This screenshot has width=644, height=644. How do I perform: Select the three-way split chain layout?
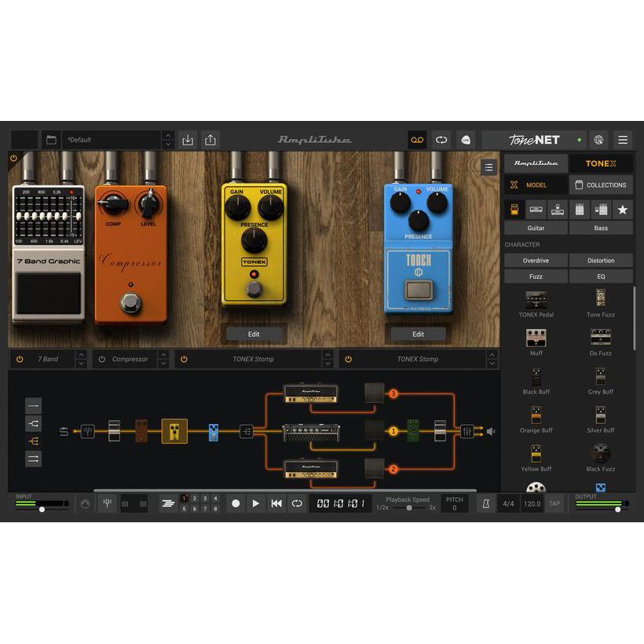[x=33, y=441]
